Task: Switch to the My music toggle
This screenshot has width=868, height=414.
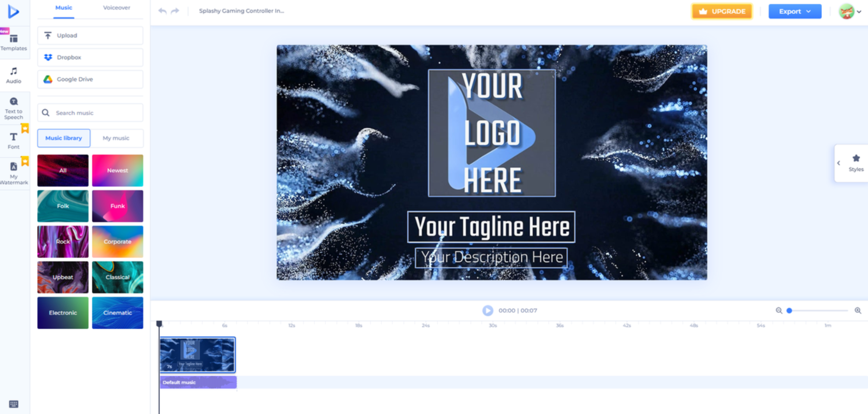Action: tap(116, 138)
